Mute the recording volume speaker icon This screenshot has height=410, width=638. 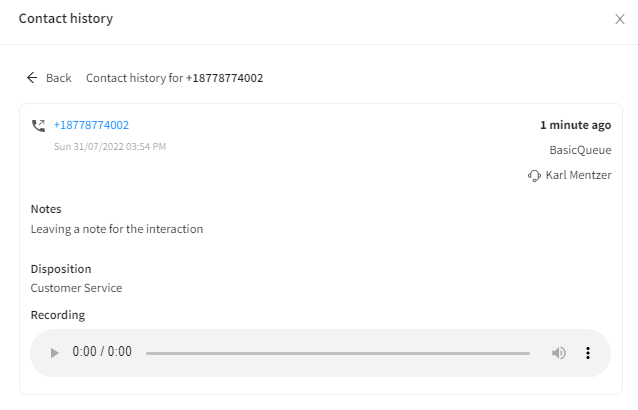559,353
